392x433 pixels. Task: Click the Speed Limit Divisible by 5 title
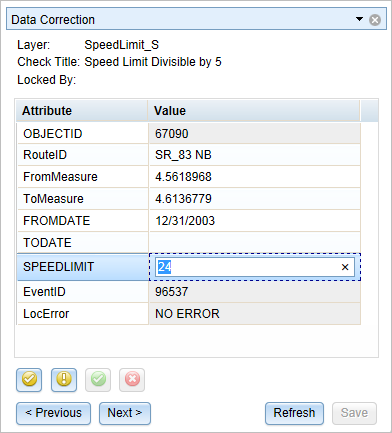click(153, 62)
